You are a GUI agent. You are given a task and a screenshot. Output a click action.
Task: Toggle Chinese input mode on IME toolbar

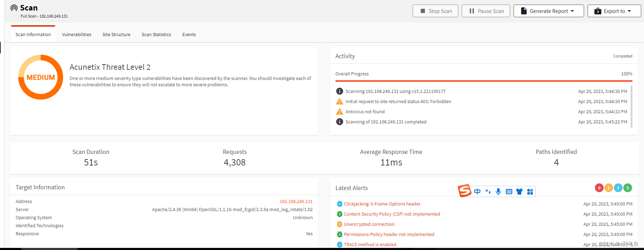tap(477, 191)
